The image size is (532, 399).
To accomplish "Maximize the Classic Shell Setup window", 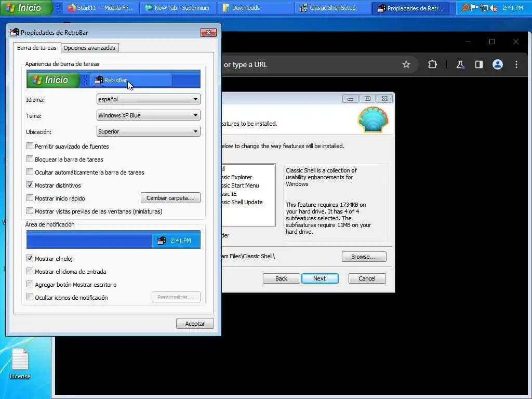I will pyautogui.click(x=367, y=98).
